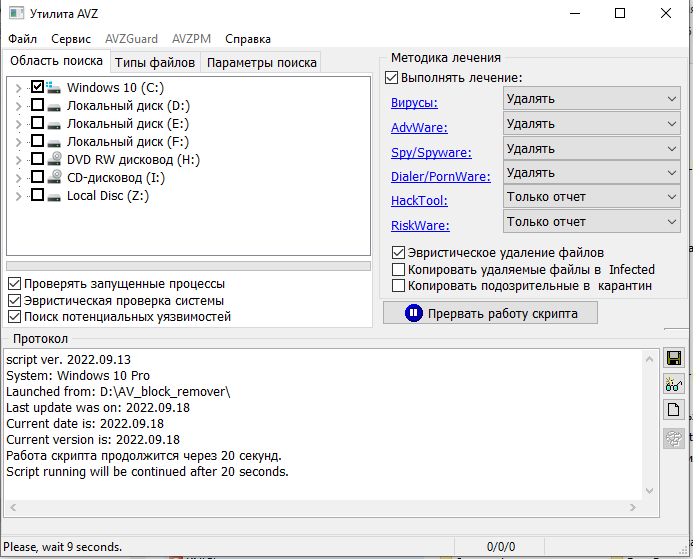693x559 pixels.
Task: Click the scan progress bar under drive list
Action: pyautogui.click(x=188, y=266)
